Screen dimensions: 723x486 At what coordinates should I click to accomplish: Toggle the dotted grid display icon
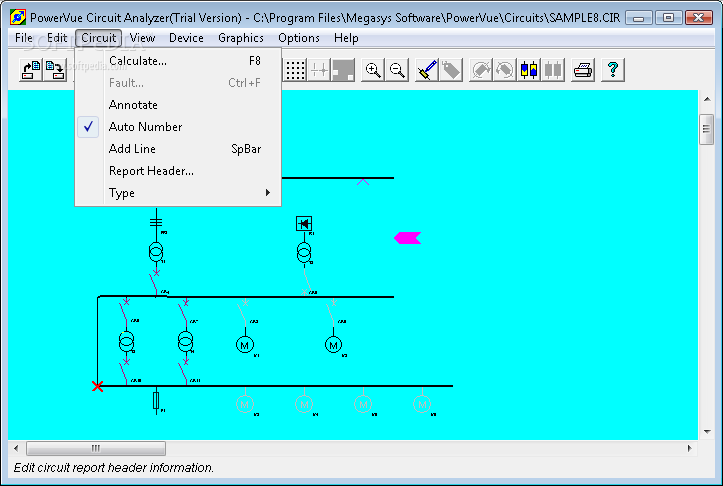[x=296, y=70]
